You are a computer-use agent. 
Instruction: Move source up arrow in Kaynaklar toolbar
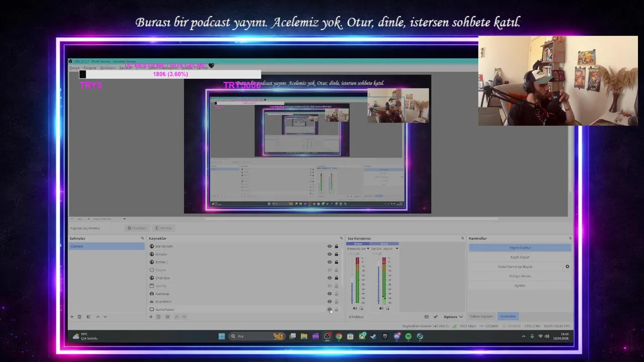(177, 317)
